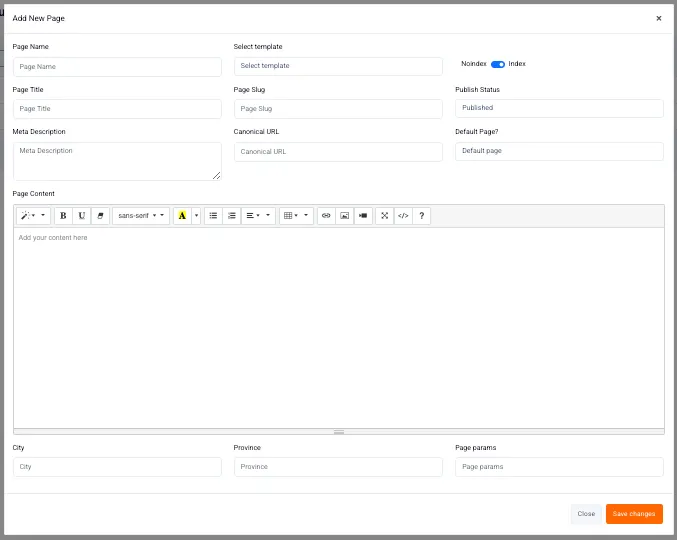
Task: Click the Save changes button
Action: coord(634,514)
